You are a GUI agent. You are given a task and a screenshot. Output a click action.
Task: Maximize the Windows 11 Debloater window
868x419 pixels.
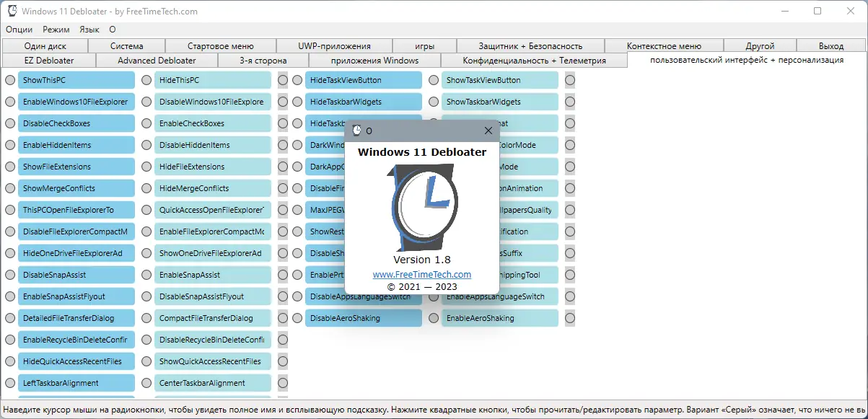point(817,11)
